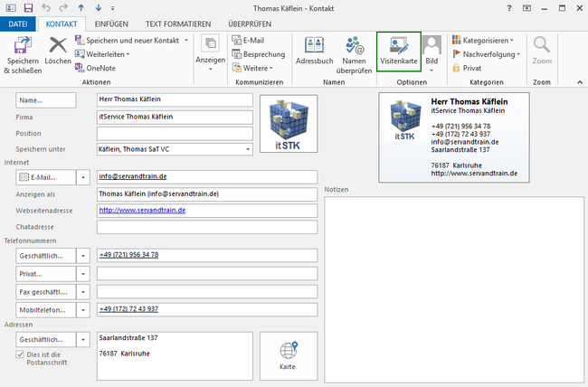
Task: Switch to the KONTAKT tab
Action: (62, 24)
